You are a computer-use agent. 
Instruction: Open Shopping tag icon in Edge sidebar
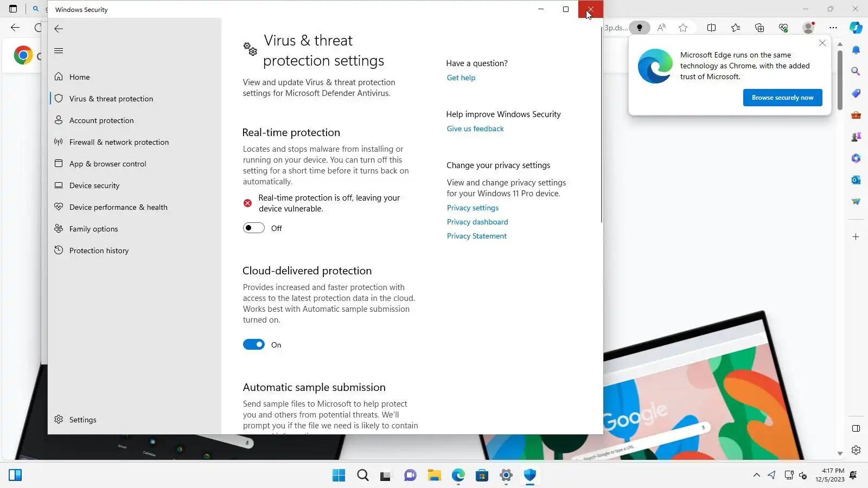[x=856, y=93]
